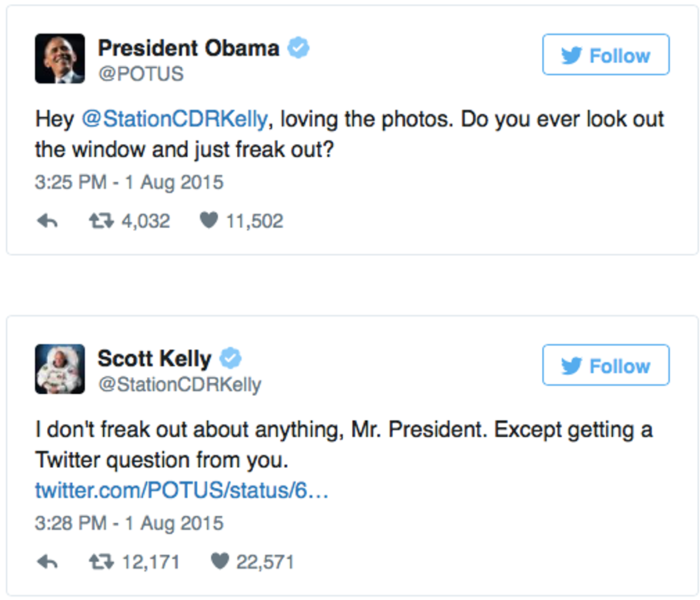Follow President Obama

pos(606,55)
